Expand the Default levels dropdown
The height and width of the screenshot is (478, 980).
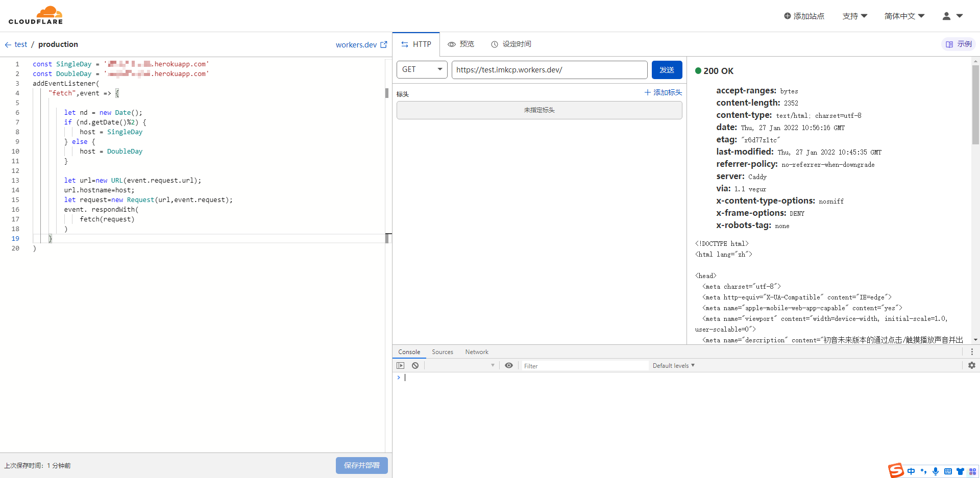click(x=673, y=366)
